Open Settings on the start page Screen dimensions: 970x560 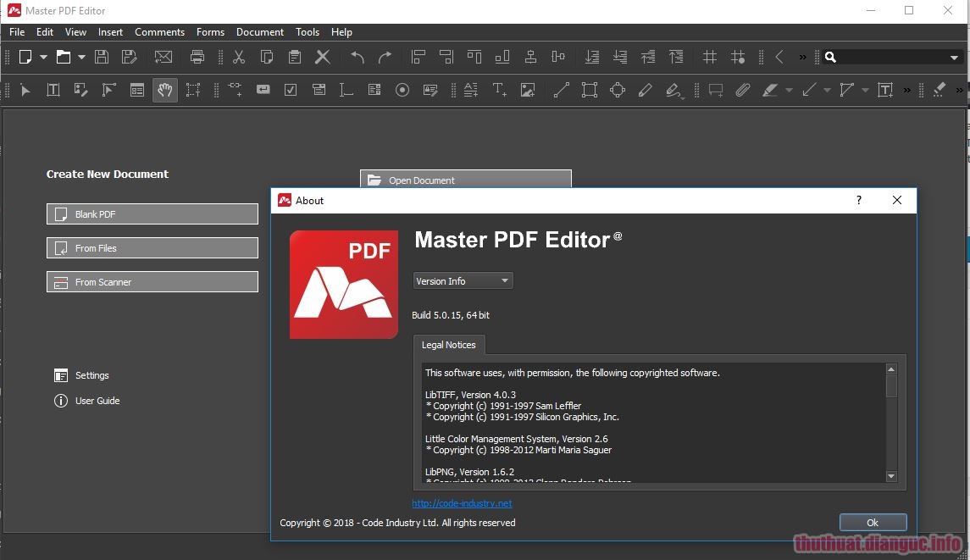tap(81, 375)
